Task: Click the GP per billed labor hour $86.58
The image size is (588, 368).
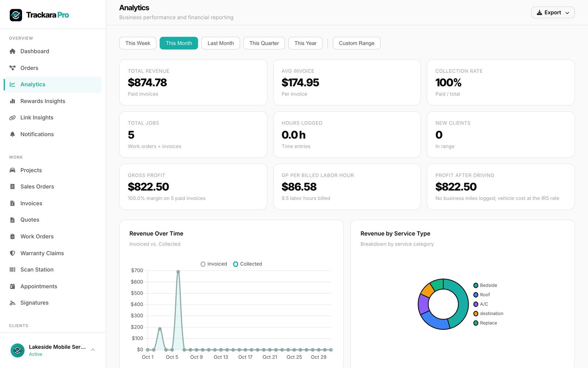Action: pyautogui.click(x=299, y=187)
